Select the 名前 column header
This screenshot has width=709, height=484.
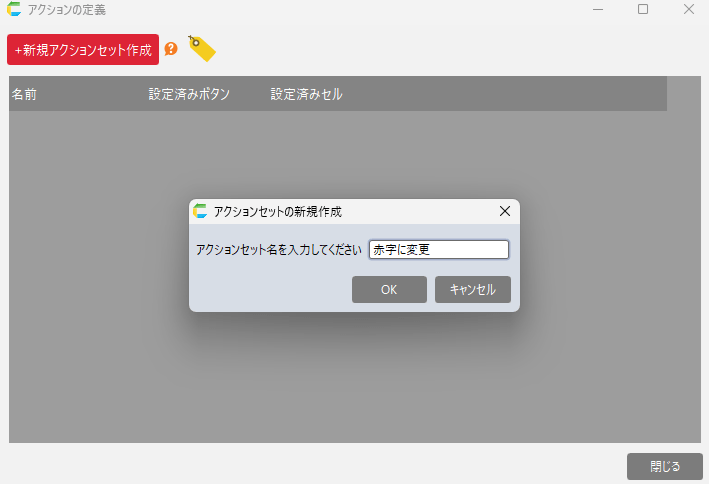pyautogui.click(x=25, y=95)
